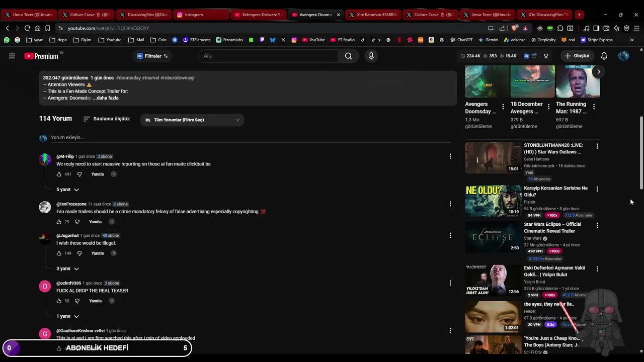Like the comment by @M-Filip
Viewport: 644px width, 362px height.
[x=59, y=174]
